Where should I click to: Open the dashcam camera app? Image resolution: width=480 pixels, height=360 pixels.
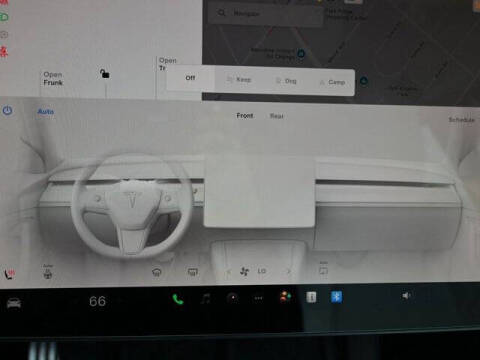tap(233, 298)
